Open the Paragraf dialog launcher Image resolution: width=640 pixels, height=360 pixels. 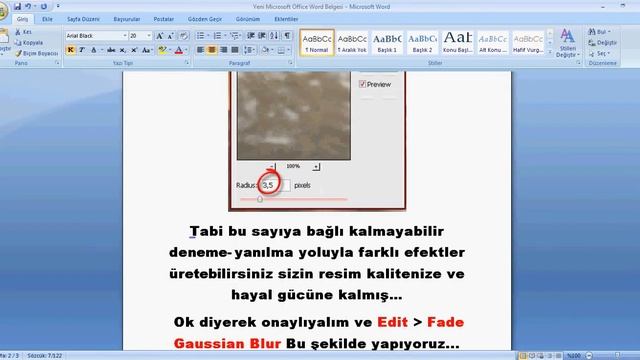pyautogui.click(x=290, y=63)
